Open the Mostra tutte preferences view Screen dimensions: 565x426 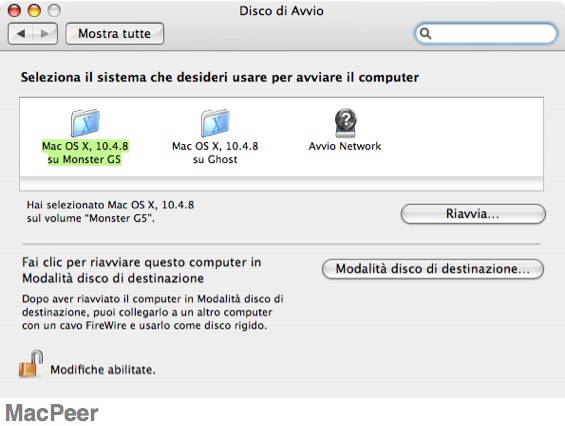[115, 34]
